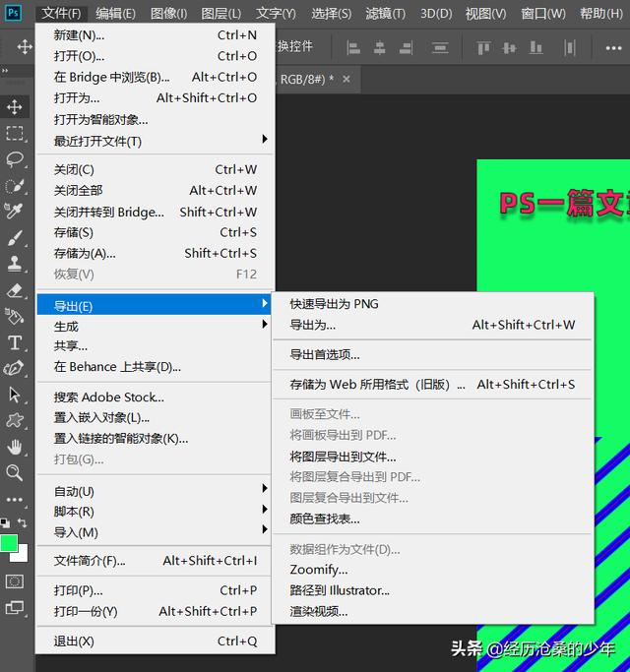Change the screen mode icon
This screenshot has height=672, width=630.
tap(15, 608)
